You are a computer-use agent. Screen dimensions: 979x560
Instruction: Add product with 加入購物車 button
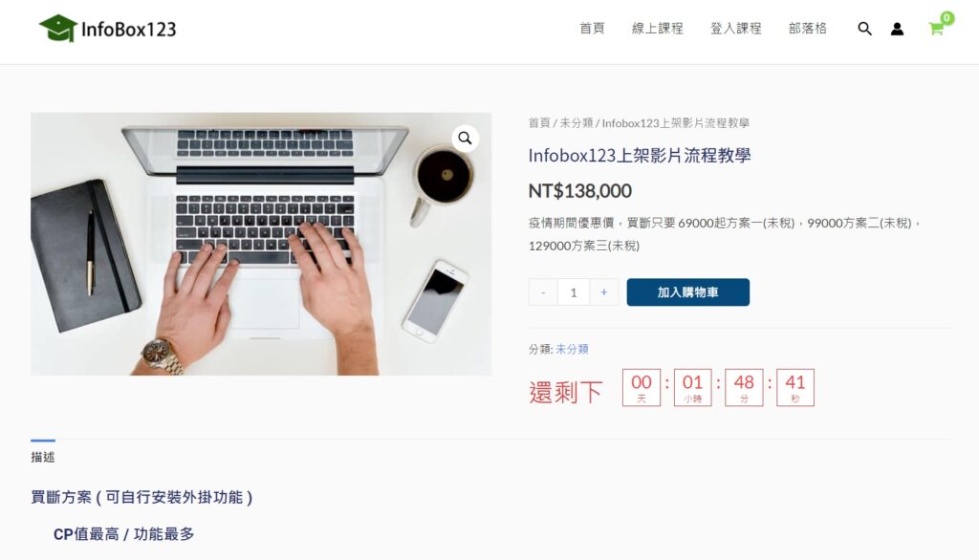pyautogui.click(x=688, y=292)
